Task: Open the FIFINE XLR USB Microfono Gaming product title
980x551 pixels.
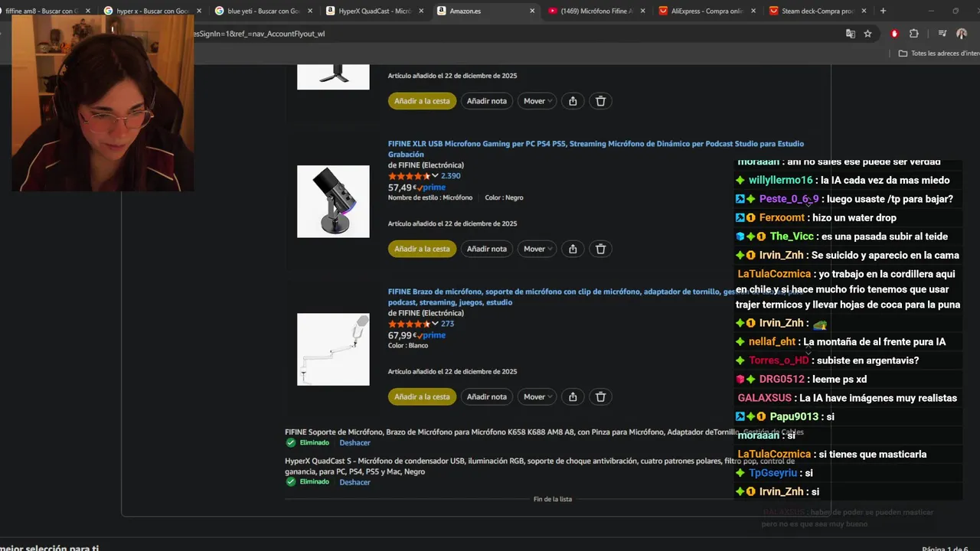Action: pyautogui.click(x=596, y=149)
